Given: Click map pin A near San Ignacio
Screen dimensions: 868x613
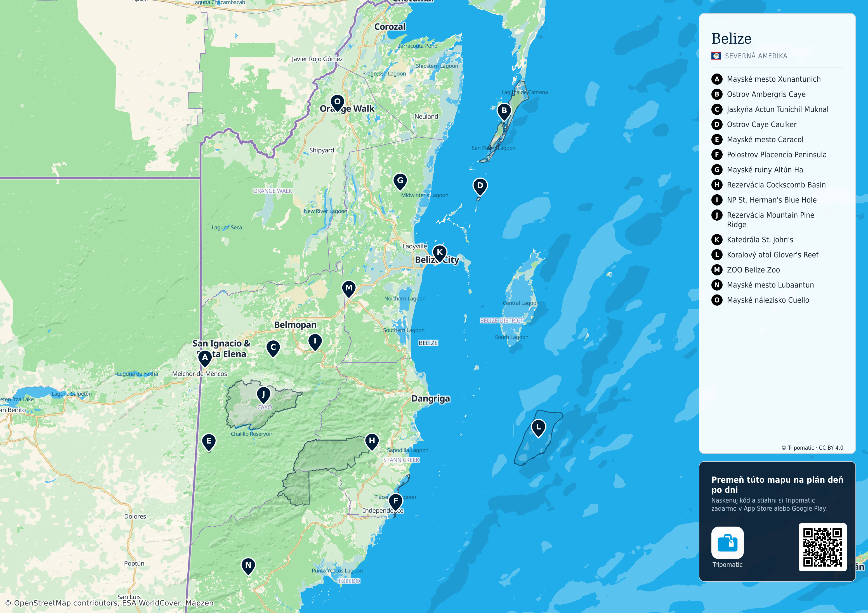Looking at the screenshot, I should [x=205, y=358].
